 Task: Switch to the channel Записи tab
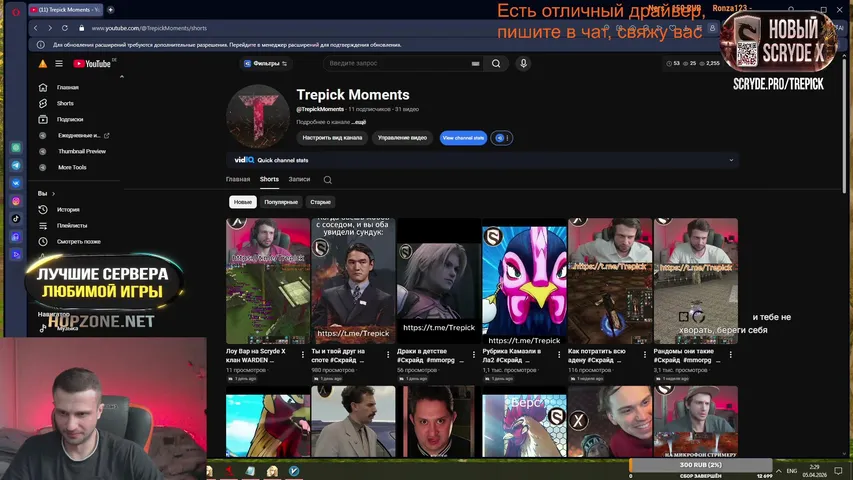click(299, 179)
